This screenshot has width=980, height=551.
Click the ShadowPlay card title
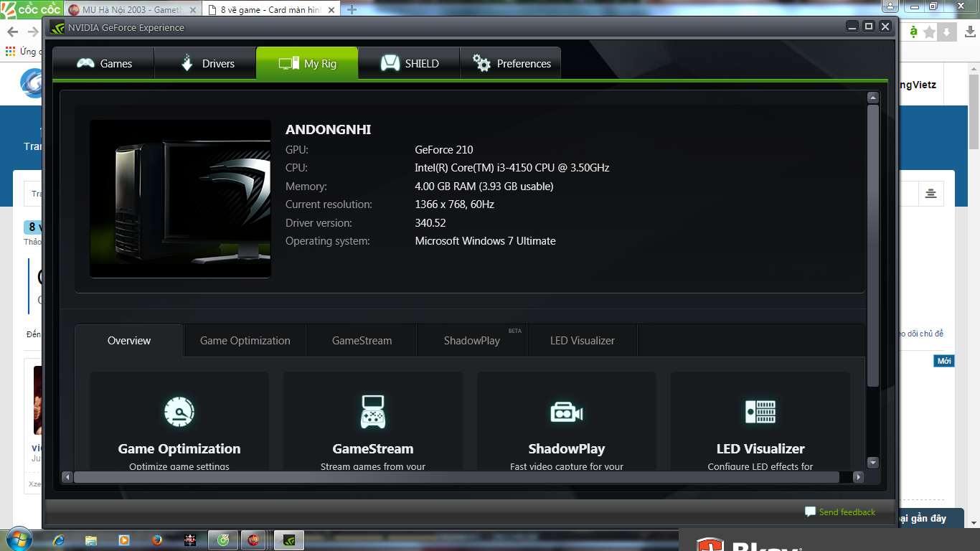click(567, 448)
